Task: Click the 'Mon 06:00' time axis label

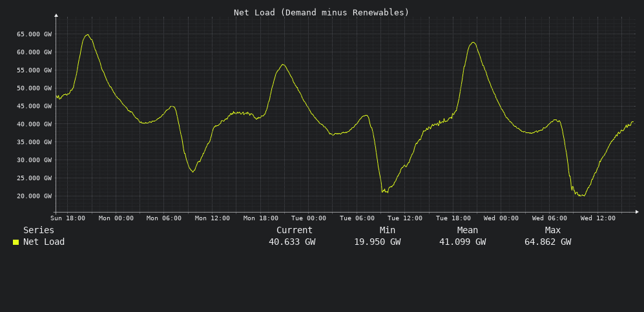Action: pos(164,218)
